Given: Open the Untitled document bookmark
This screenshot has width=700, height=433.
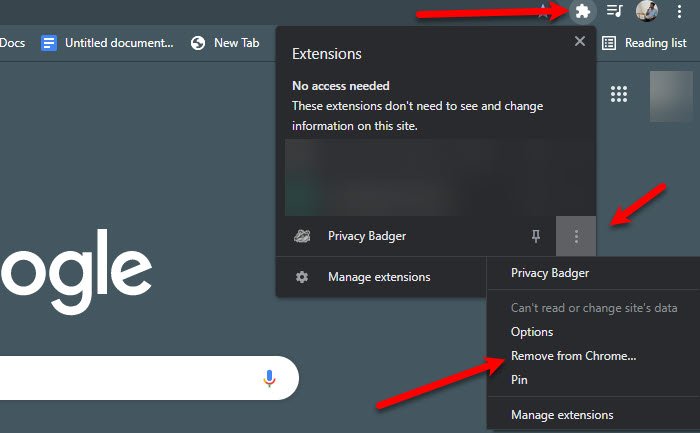Looking at the screenshot, I should click(x=107, y=43).
